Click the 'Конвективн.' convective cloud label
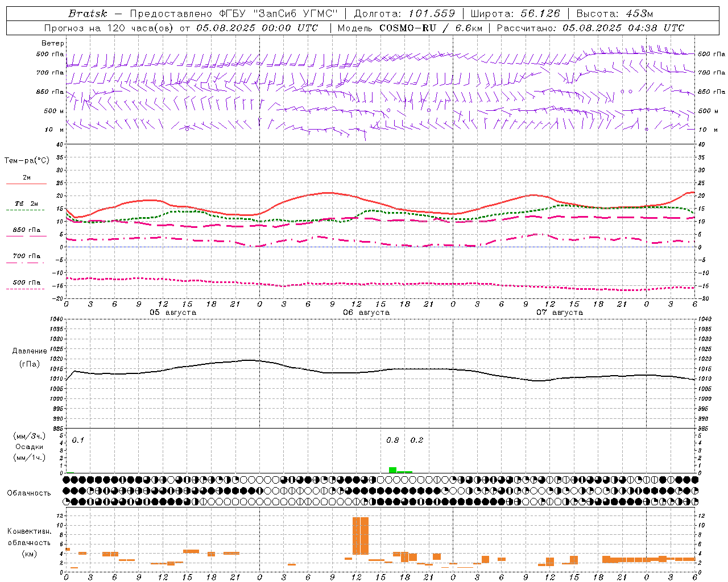Image resolution: width=728 pixels, height=582 pixels. click(30, 531)
